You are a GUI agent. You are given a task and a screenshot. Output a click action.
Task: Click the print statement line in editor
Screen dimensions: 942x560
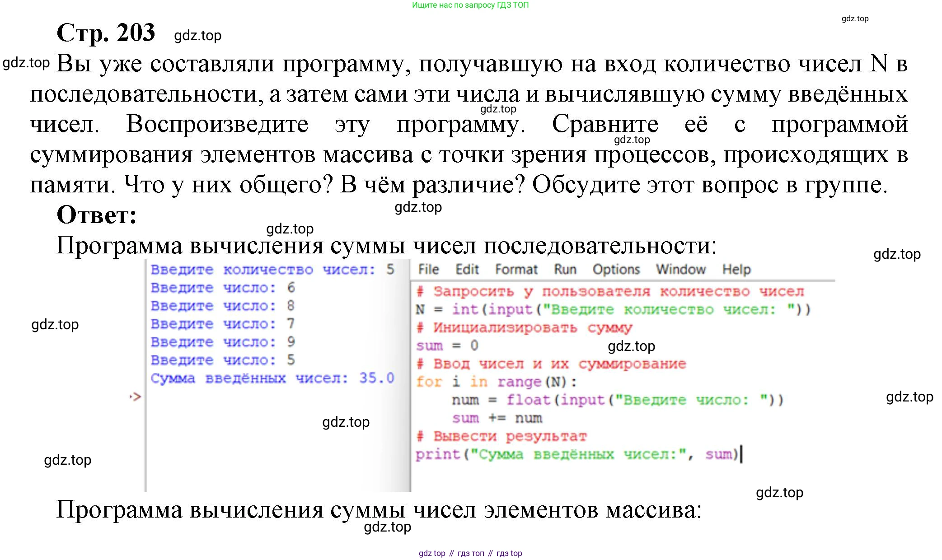tap(577, 454)
